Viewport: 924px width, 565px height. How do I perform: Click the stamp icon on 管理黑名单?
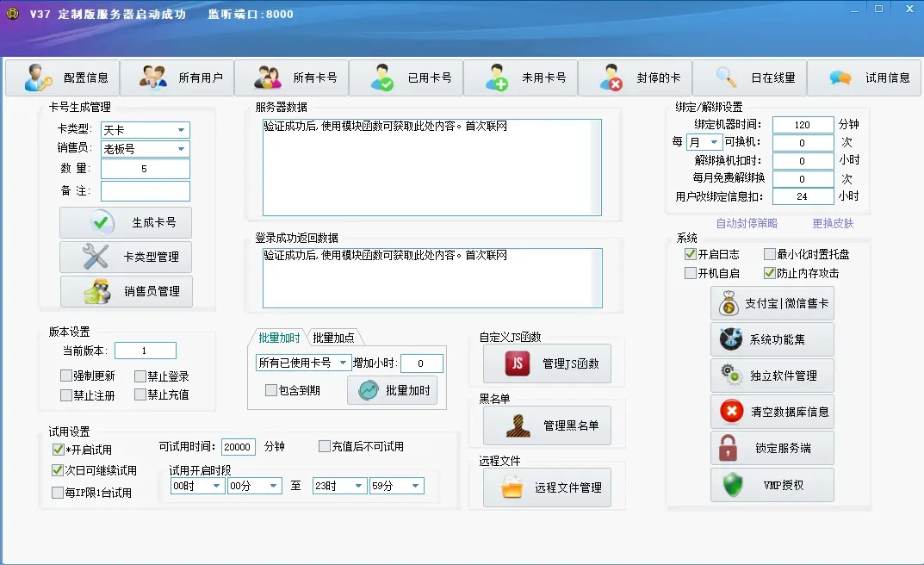(x=518, y=425)
